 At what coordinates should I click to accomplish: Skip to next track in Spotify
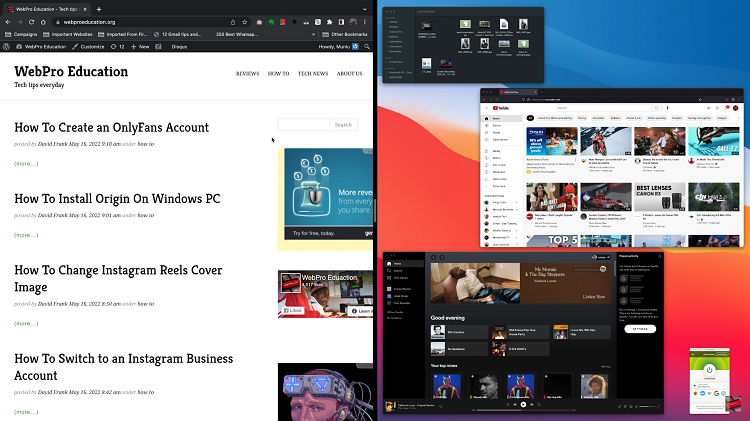coord(531,405)
